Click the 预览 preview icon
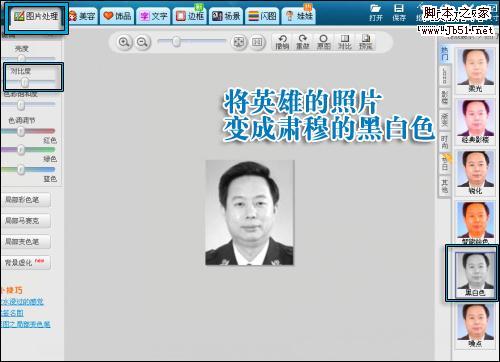Viewport: 500px width, 362px height. tap(366, 42)
